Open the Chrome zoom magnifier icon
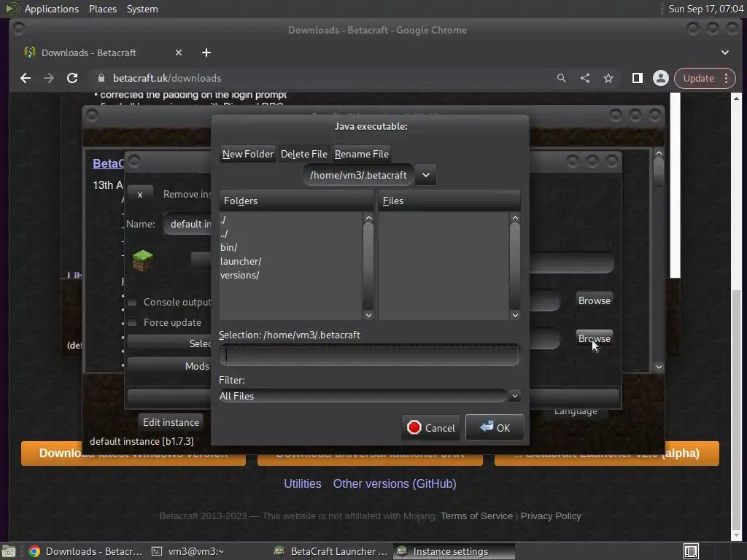The image size is (747, 560). pyautogui.click(x=561, y=78)
